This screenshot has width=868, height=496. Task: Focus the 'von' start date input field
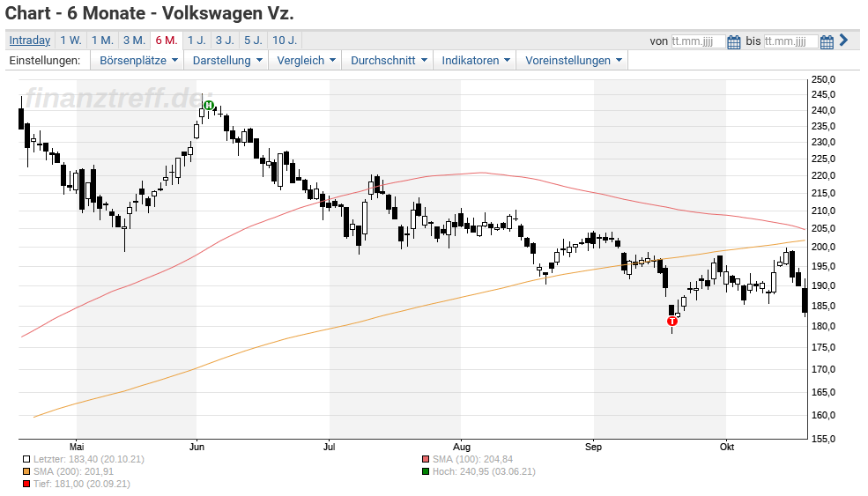[x=698, y=41]
